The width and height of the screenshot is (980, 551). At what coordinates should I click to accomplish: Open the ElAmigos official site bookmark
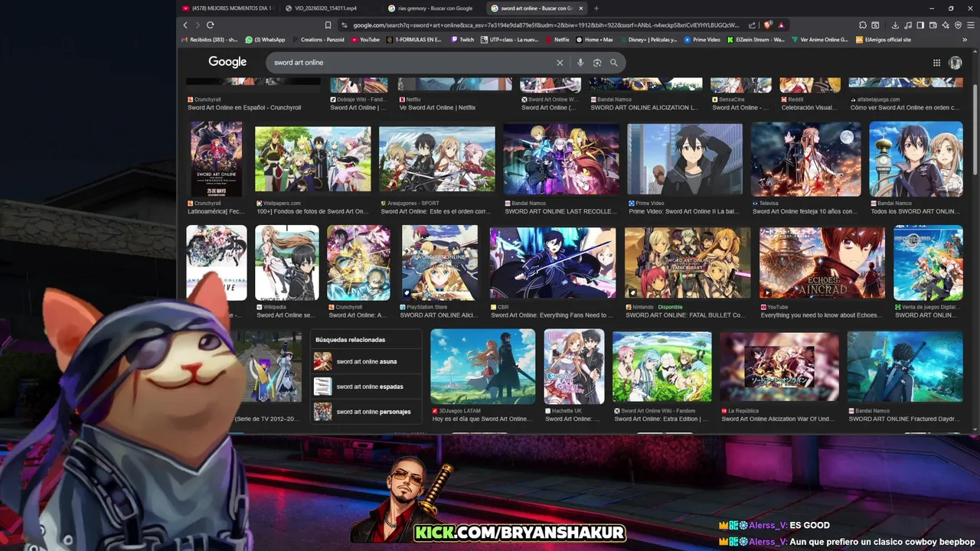pyautogui.click(x=884, y=40)
